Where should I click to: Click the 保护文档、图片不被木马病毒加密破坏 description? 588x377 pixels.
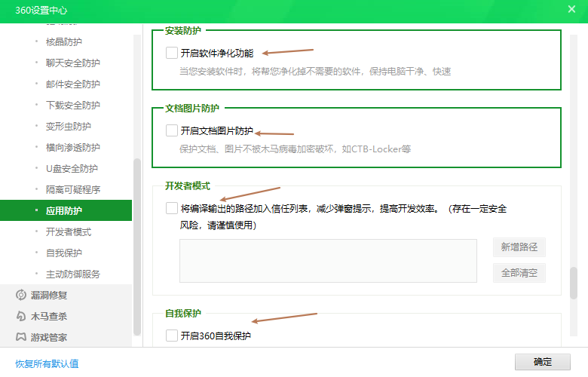(x=295, y=149)
